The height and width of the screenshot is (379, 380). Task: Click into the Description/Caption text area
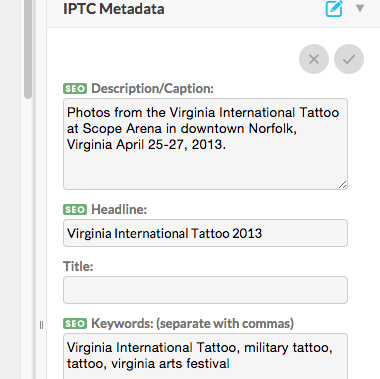(x=205, y=144)
